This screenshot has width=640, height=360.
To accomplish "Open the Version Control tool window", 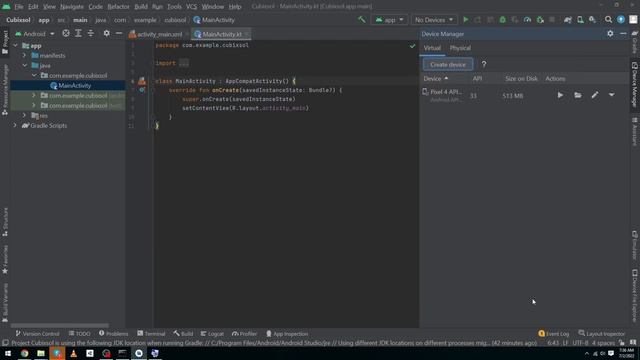I will 37,333.
